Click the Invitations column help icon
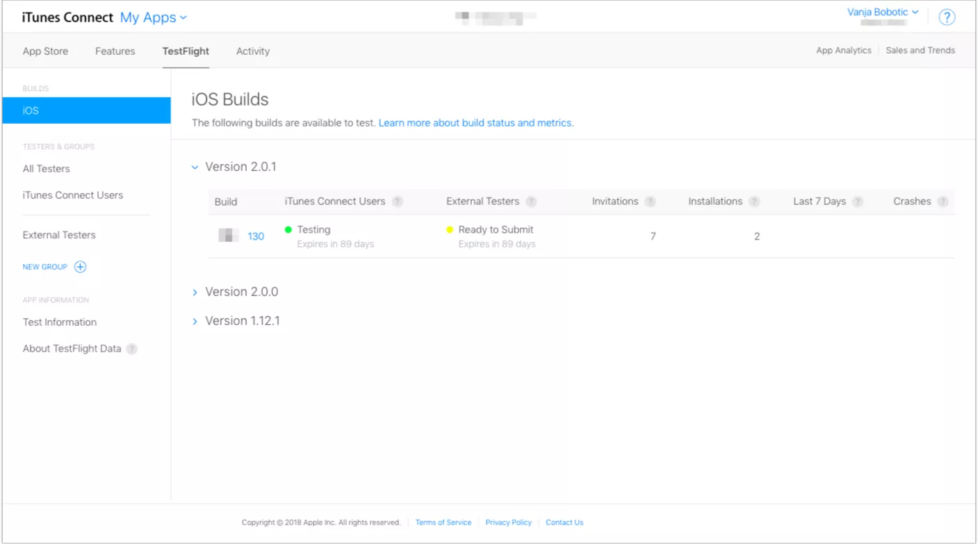This screenshot has width=980, height=544. point(650,201)
